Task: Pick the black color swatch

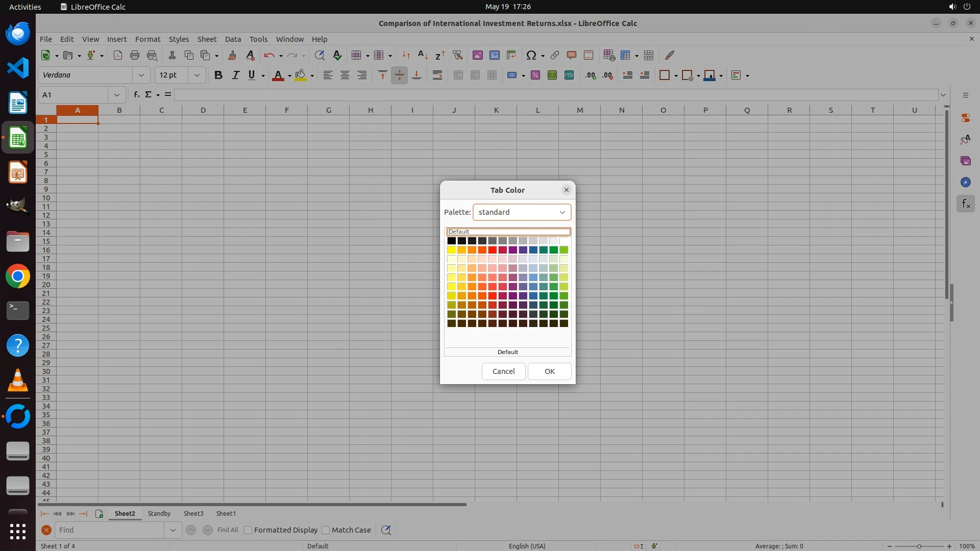Action: (x=451, y=241)
